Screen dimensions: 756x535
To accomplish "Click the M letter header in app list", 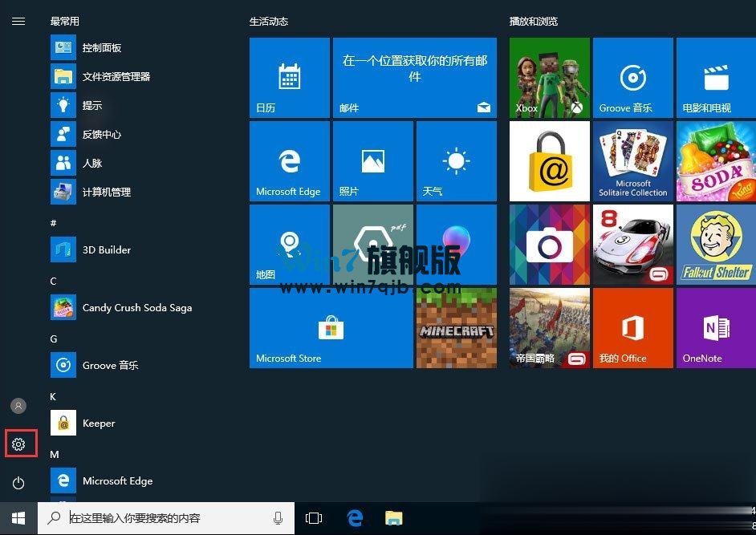I will (55, 455).
